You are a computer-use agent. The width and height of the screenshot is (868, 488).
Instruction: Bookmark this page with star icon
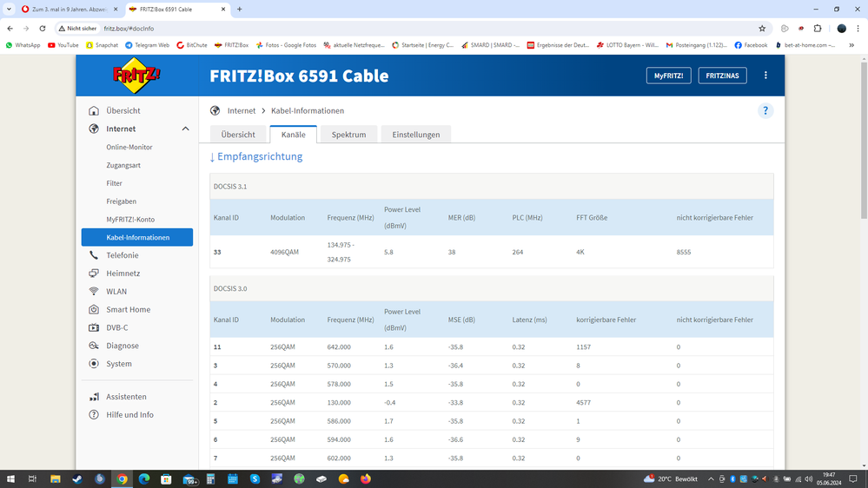pyautogui.click(x=762, y=28)
